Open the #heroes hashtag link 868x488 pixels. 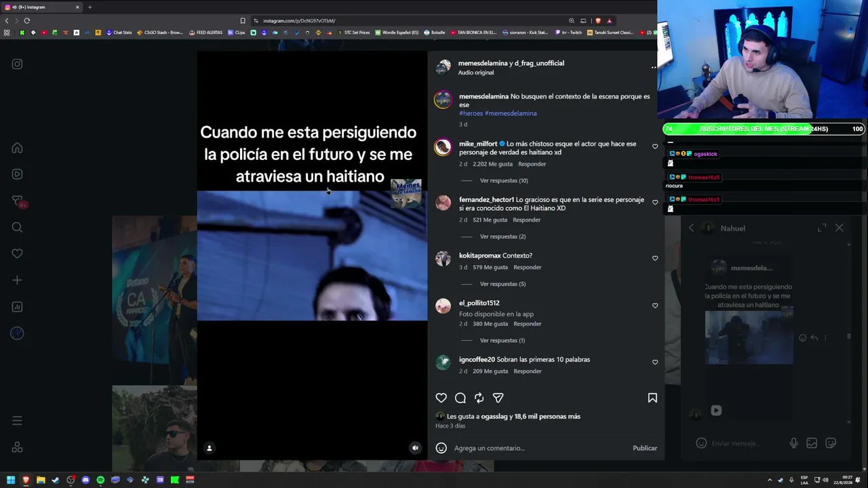click(471, 113)
